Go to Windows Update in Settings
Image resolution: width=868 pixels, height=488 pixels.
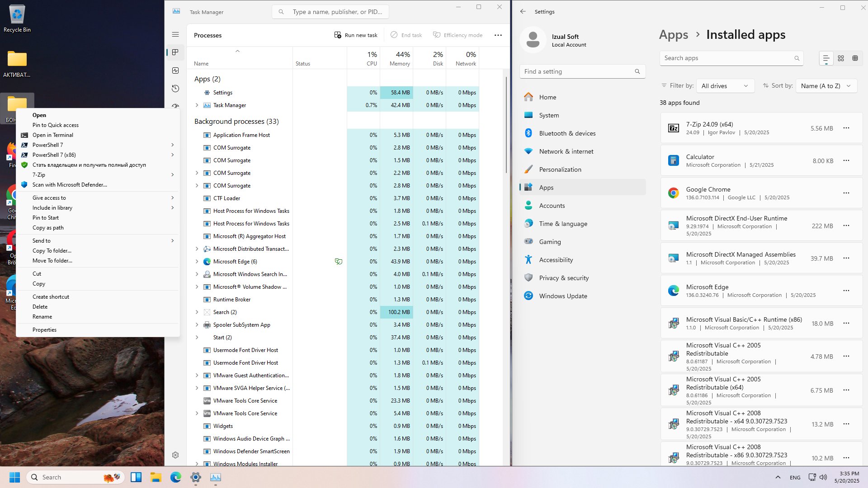(582, 296)
